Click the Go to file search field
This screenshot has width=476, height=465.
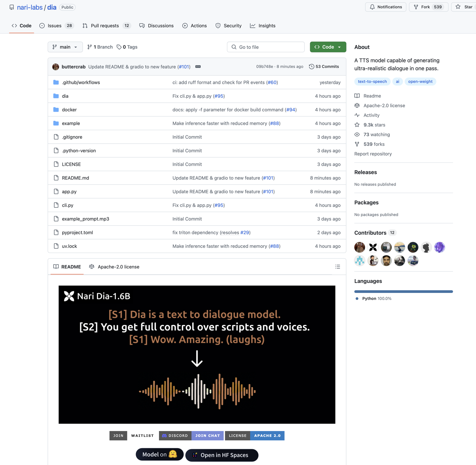[265, 47]
